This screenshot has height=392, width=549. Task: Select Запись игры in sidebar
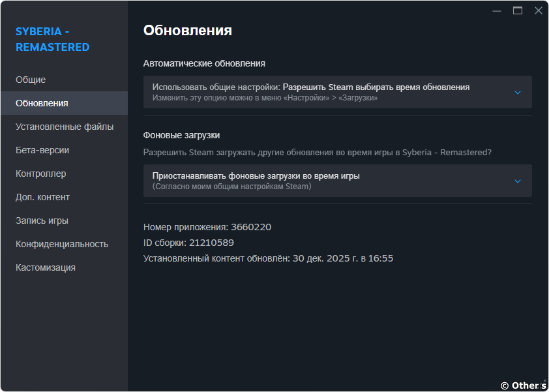coord(42,220)
